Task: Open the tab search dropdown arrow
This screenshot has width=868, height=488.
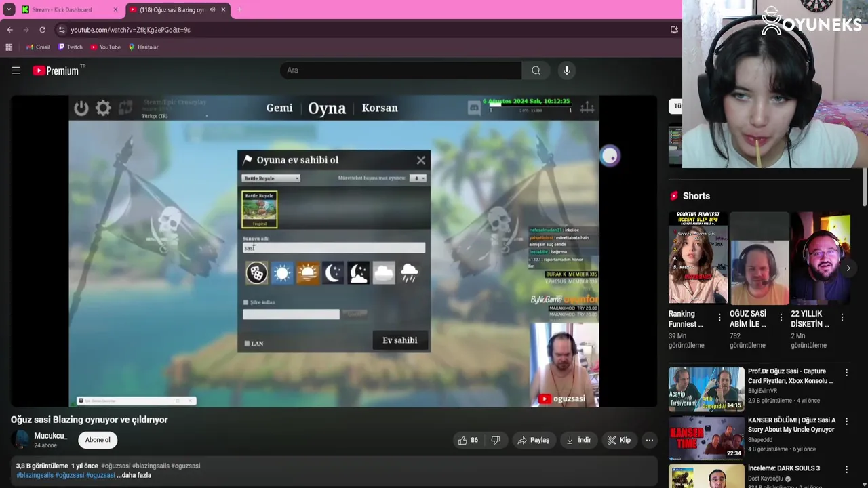Action: tap(9, 9)
